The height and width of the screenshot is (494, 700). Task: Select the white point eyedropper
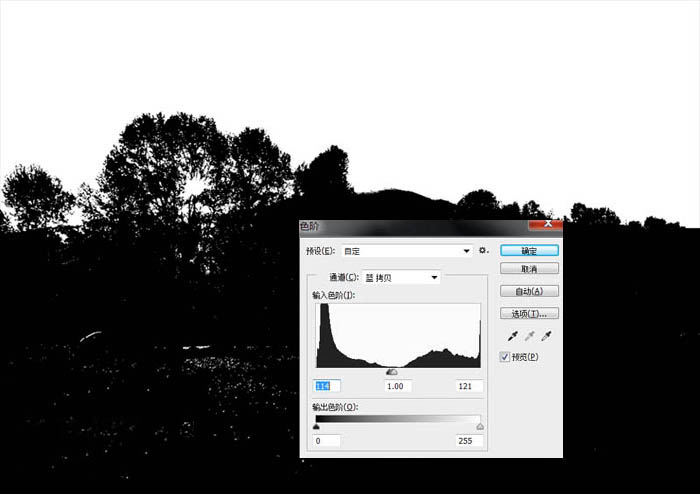click(x=546, y=336)
